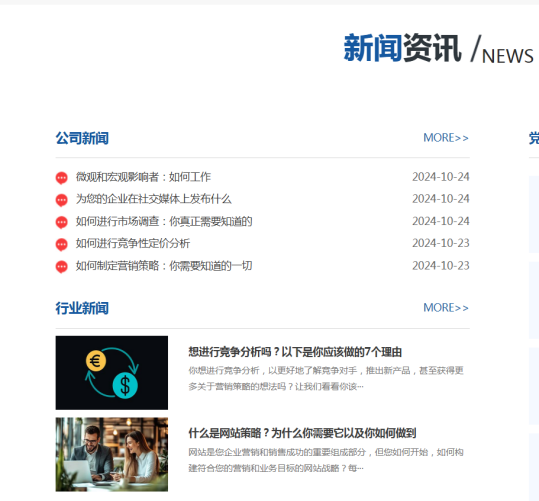Click date 2024-10-23 of 如何进行竞争性定价分析 row

pyautogui.click(x=441, y=243)
